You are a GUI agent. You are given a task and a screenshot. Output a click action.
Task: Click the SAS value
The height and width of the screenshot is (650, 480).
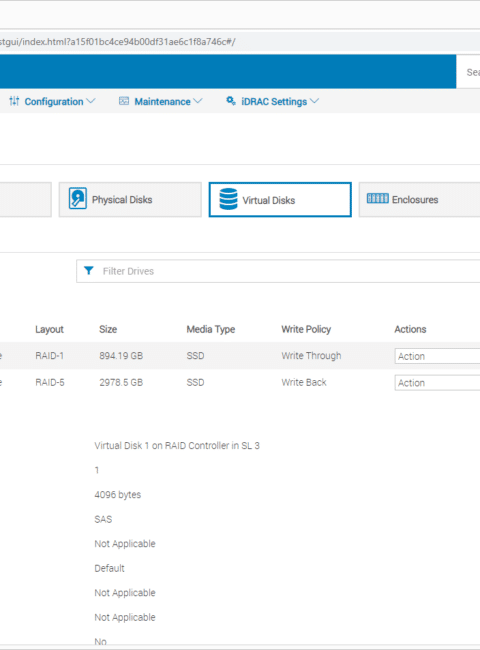click(103, 519)
